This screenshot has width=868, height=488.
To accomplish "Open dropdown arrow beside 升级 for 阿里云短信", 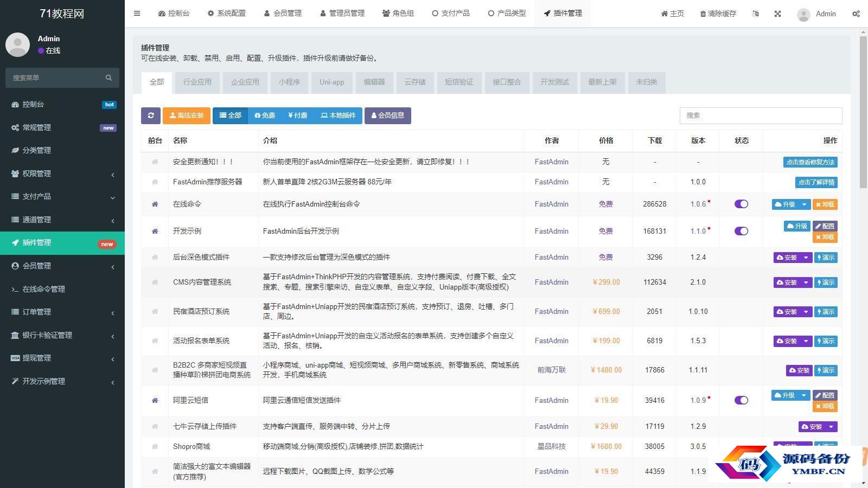I will pyautogui.click(x=805, y=395).
